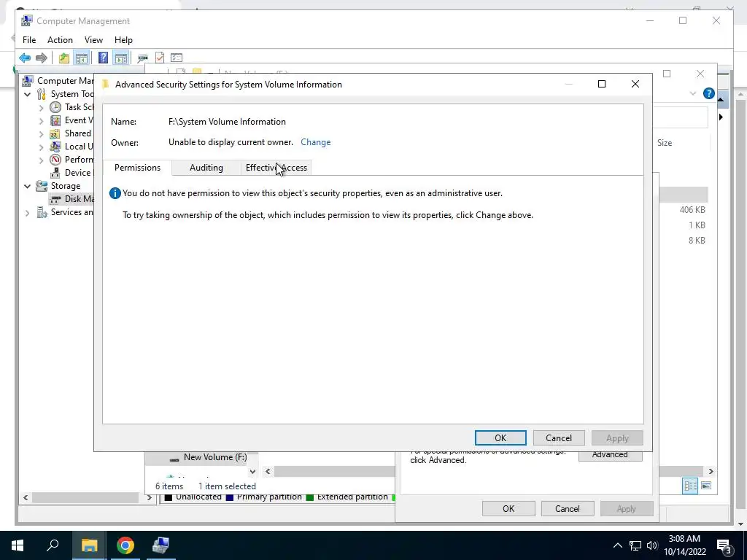Toggle the Show/Hide Action Pane toolbar icon
Viewport: 747px width, 560px height.
tap(121, 58)
